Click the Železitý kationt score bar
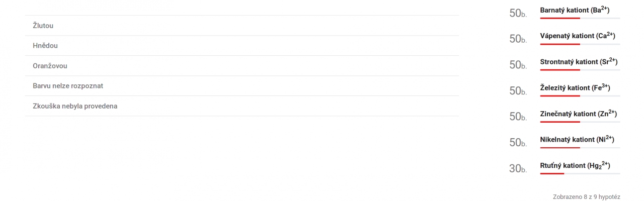Image resolution: width=644 pixels, height=201 pixels. 580,96
